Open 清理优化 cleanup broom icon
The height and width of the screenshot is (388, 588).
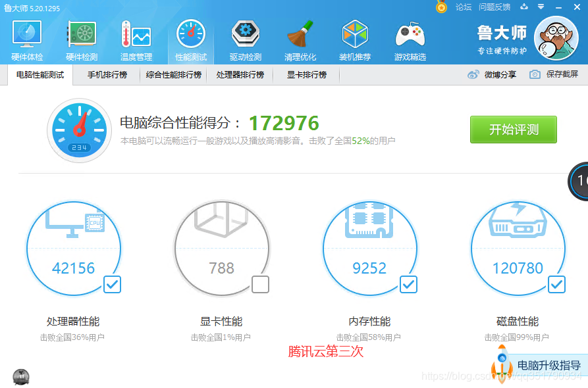point(300,34)
